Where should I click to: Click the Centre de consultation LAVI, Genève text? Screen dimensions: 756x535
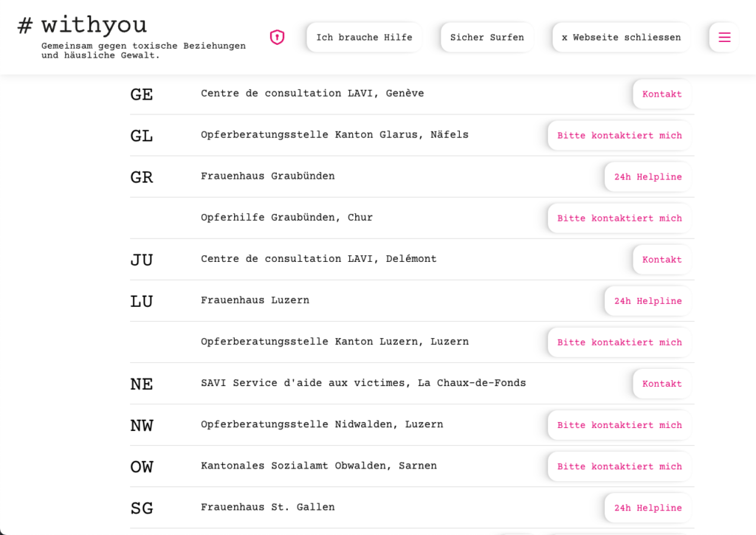[312, 94]
